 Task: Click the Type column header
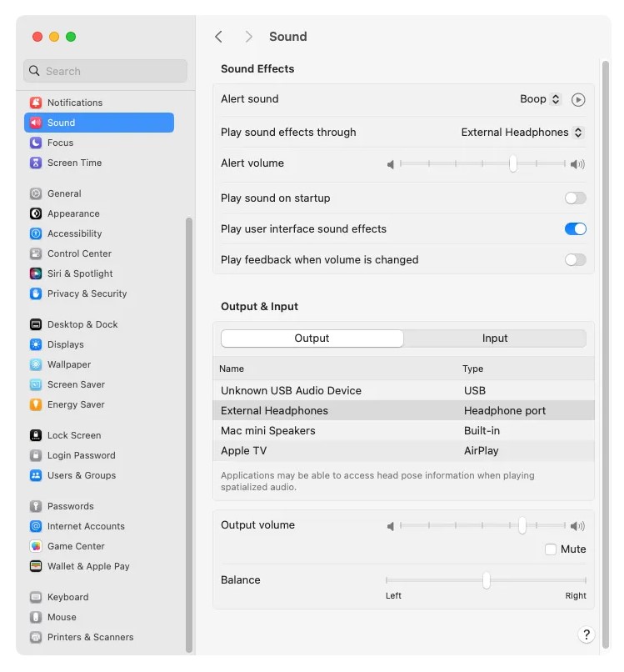[473, 369]
